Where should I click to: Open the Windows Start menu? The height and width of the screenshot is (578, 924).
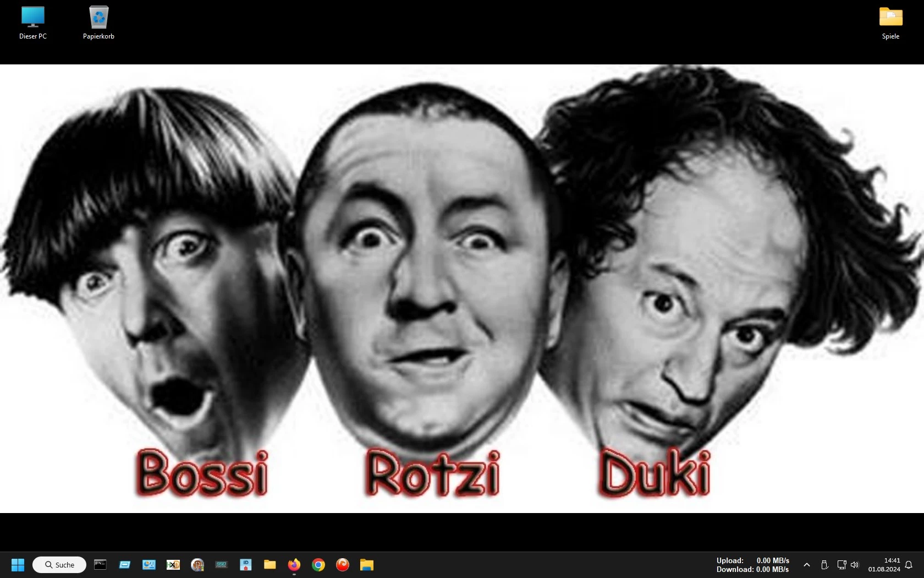(x=18, y=565)
